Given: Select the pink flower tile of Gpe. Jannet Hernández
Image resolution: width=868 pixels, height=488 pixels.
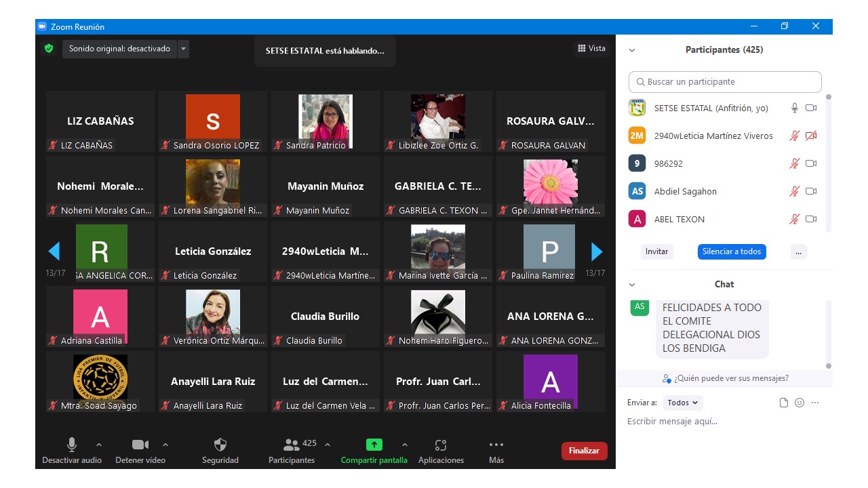Looking at the screenshot, I should coord(551,186).
